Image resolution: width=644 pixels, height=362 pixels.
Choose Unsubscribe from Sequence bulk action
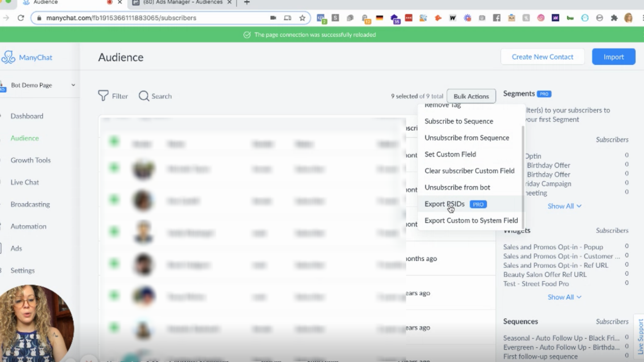pos(469,138)
